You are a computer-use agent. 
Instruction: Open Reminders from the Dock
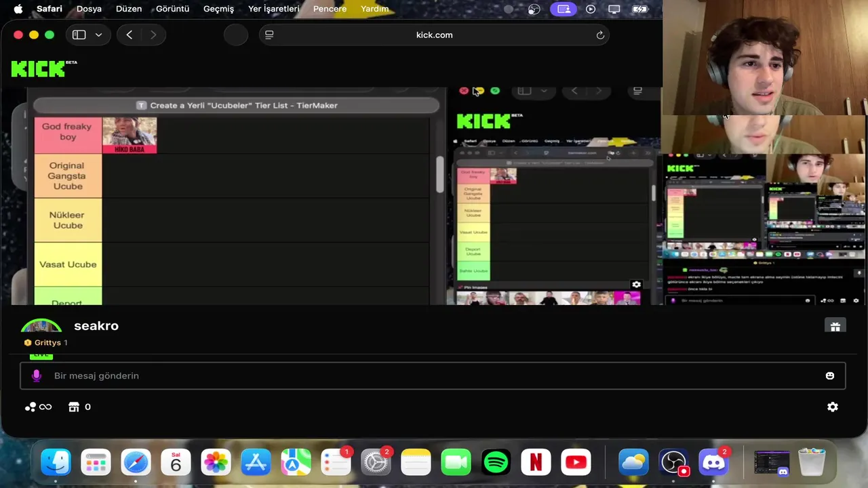[336, 463]
